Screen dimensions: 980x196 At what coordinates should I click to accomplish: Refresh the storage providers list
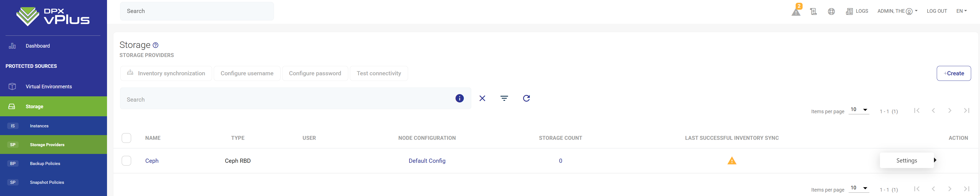click(x=526, y=98)
